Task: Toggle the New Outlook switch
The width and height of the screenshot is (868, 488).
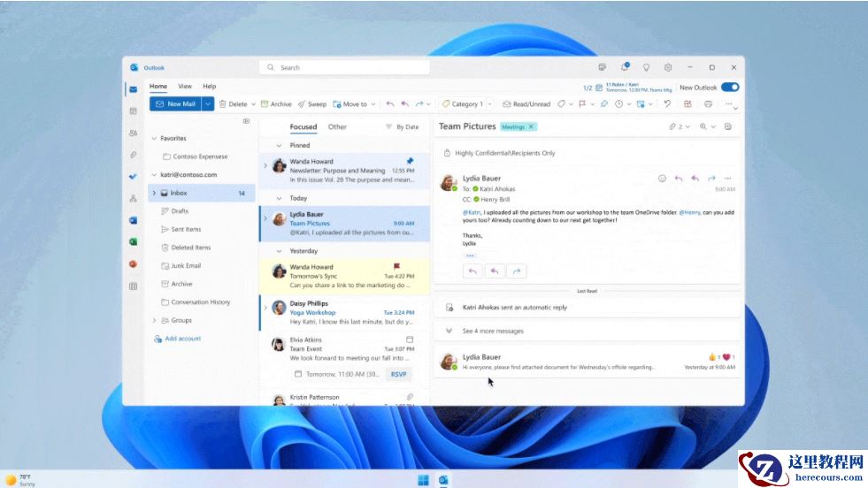Action: (730, 88)
